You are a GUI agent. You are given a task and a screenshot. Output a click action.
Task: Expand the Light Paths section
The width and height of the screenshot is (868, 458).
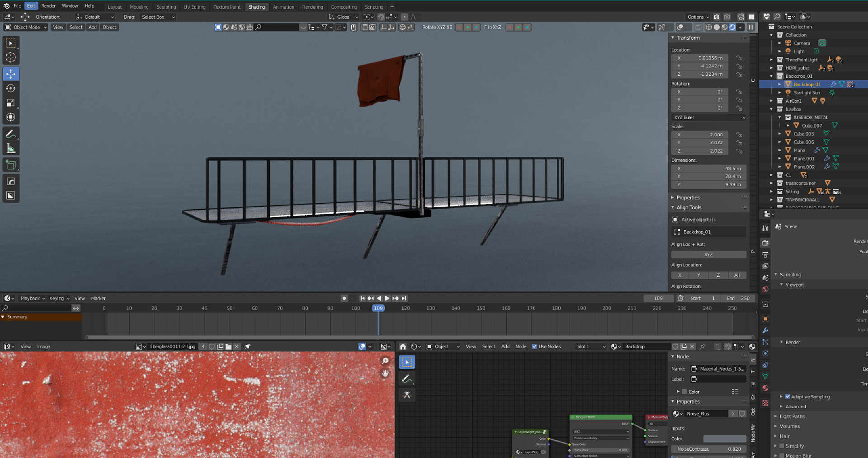click(792, 416)
